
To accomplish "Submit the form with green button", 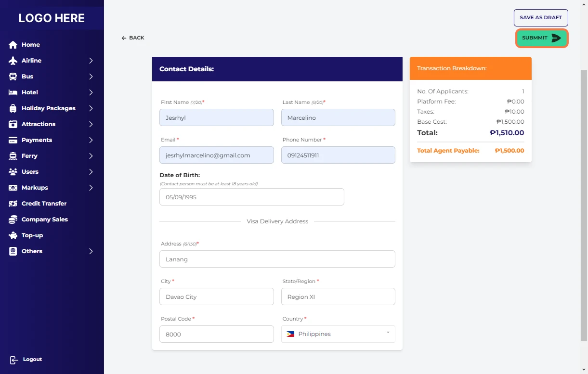I will click(x=542, y=38).
